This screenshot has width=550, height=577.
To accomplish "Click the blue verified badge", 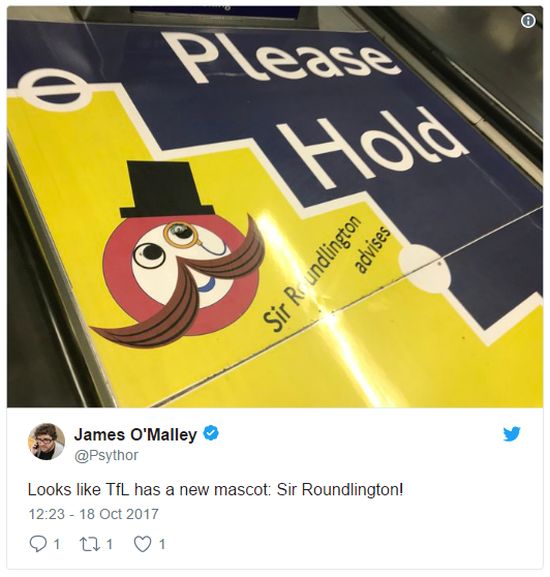I will click(211, 433).
